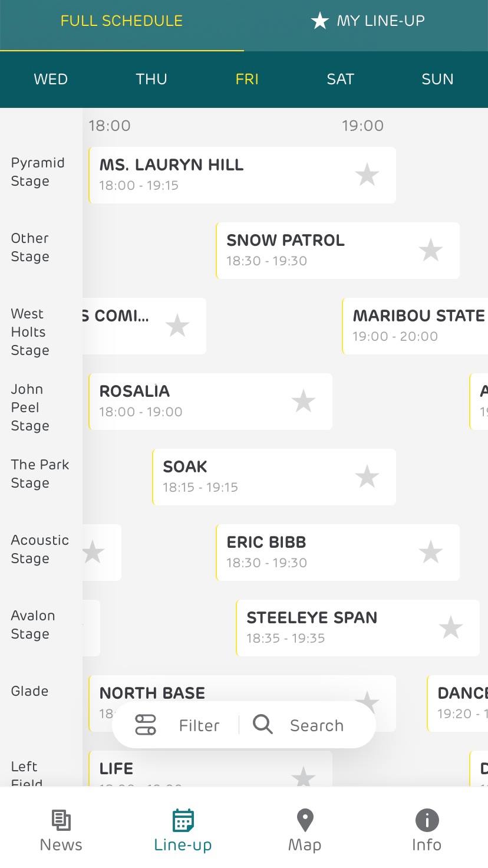Open the Info circle icon
The image size is (488, 868).
[x=427, y=820]
